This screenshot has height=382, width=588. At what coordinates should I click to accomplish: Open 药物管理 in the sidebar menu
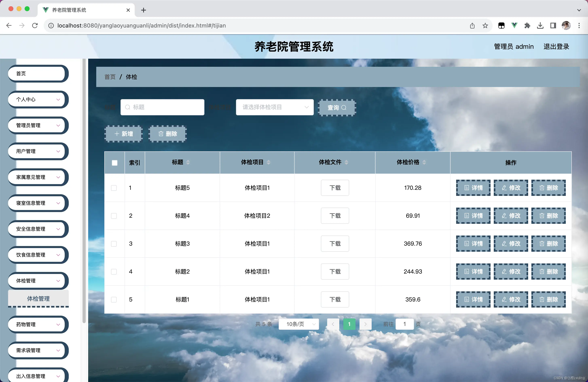[x=38, y=325]
